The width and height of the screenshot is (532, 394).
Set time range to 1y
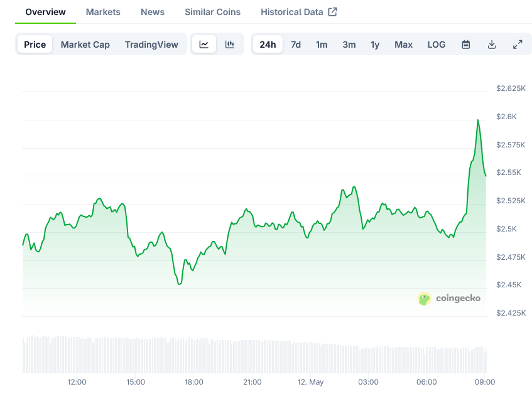point(375,45)
